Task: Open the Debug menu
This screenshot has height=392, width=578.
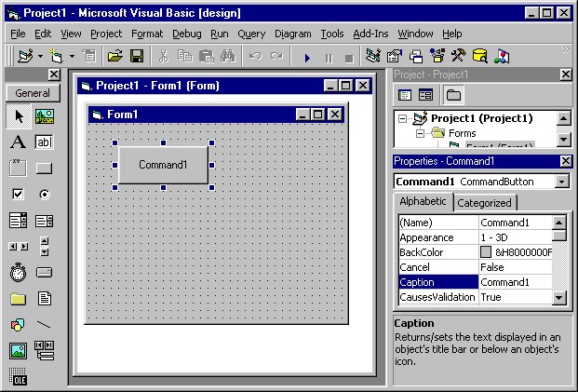Action: (187, 34)
